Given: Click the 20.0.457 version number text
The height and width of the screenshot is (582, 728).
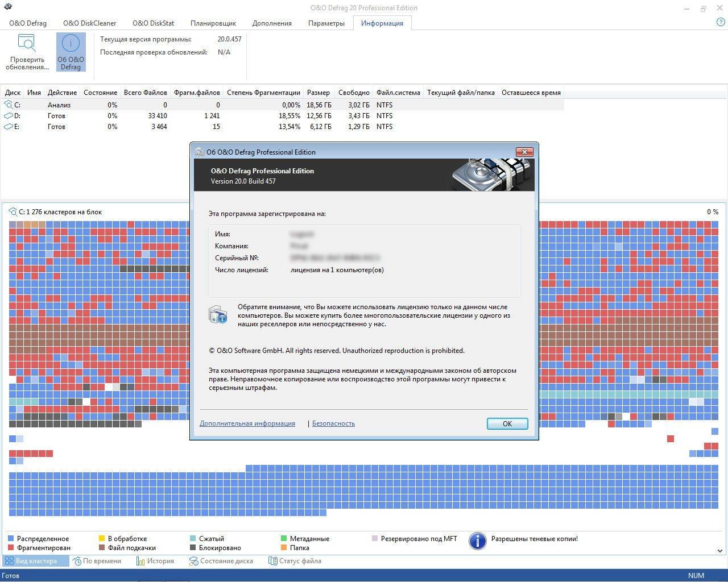Looking at the screenshot, I should pos(229,39).
